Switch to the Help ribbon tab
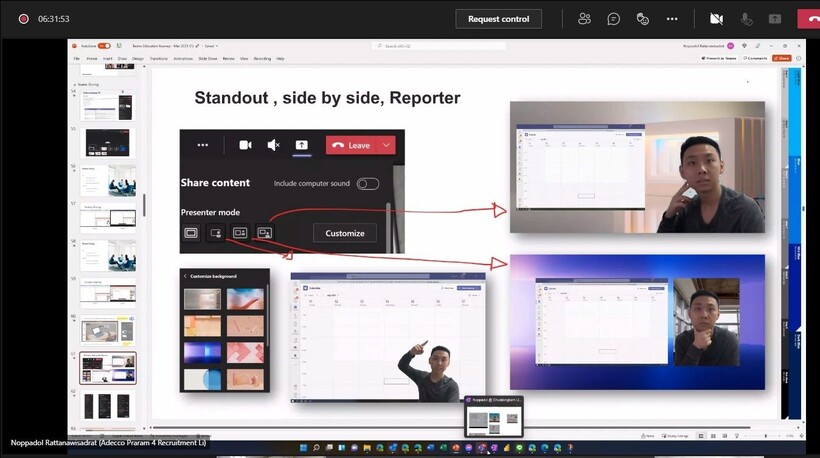Image resolution: width=820 pixels, height=458 pixels. [280, 59]
